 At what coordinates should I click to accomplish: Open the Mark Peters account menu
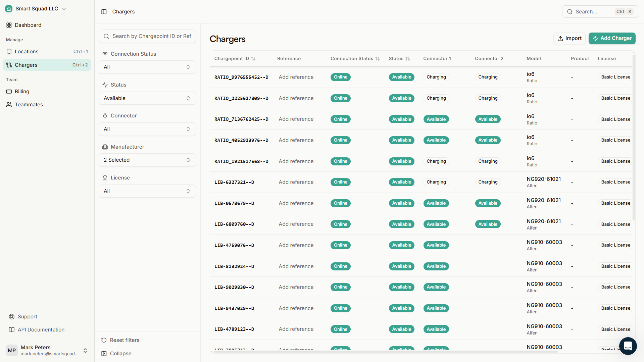pos(47,350)
